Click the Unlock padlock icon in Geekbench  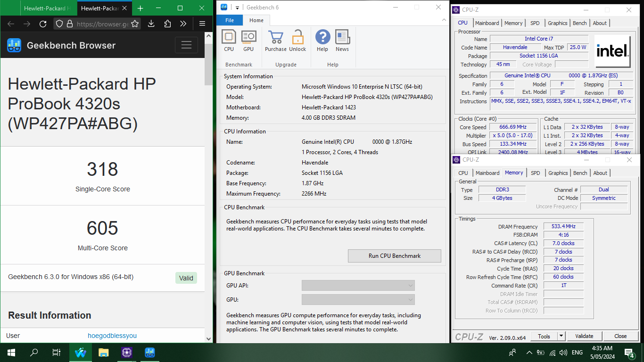pos(297,37)
